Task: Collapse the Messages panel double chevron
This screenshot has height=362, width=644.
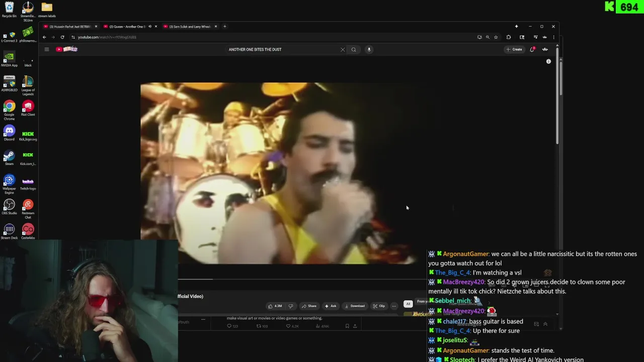Action: 545,324
